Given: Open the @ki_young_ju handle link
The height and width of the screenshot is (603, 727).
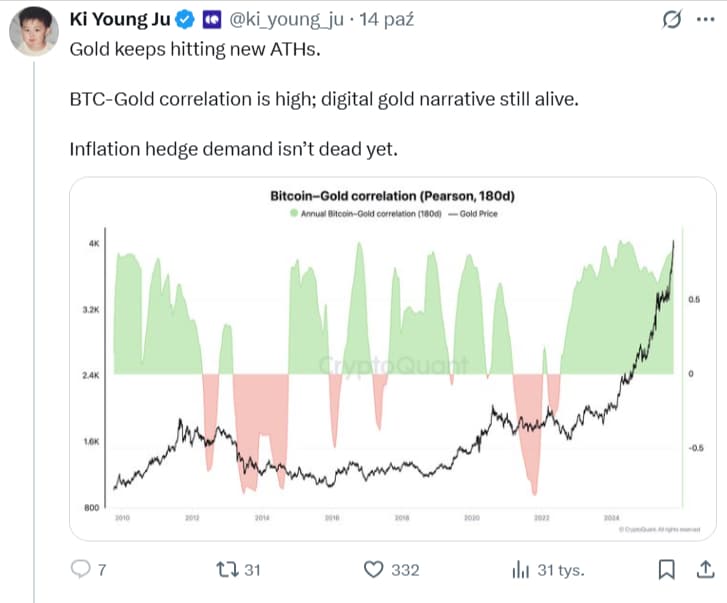Looking at the screenshot, I should tap(281, 18).
